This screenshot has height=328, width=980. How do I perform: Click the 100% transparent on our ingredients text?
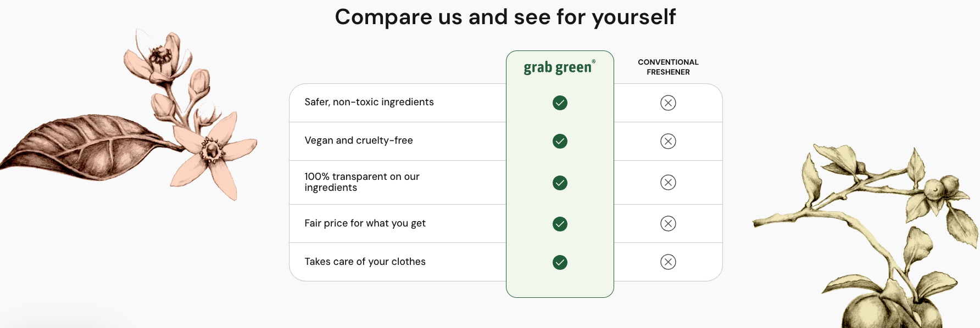(362, 182)
